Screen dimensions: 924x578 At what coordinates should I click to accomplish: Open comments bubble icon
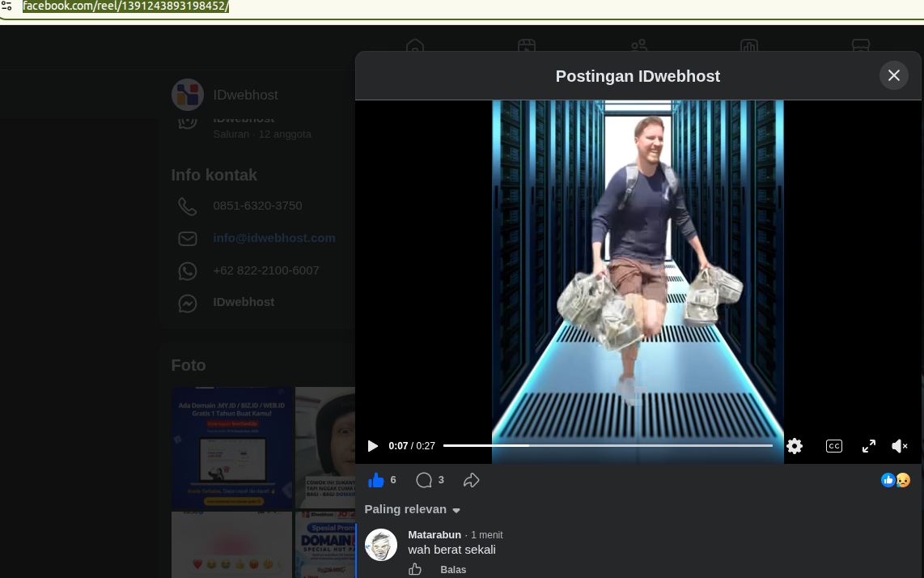(424, 480)
